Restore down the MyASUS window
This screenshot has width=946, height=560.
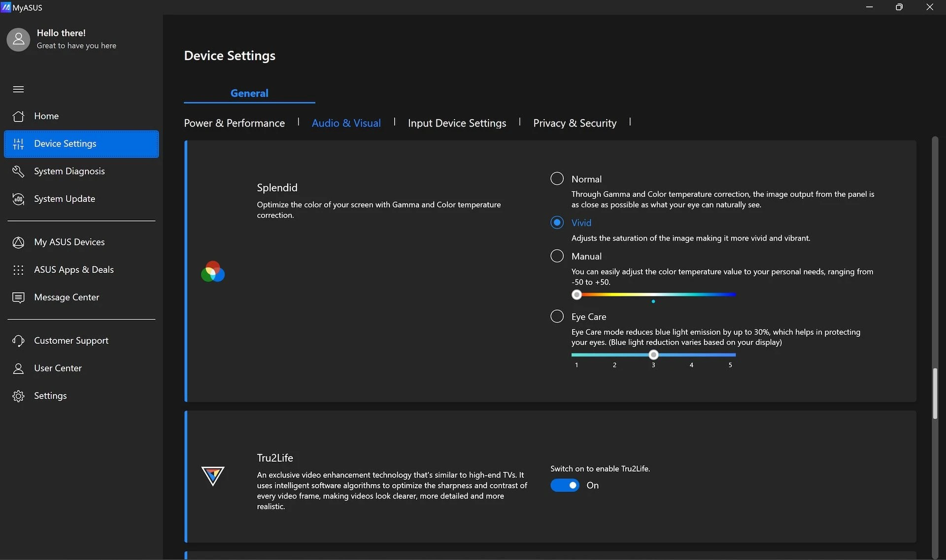(899, 7)
